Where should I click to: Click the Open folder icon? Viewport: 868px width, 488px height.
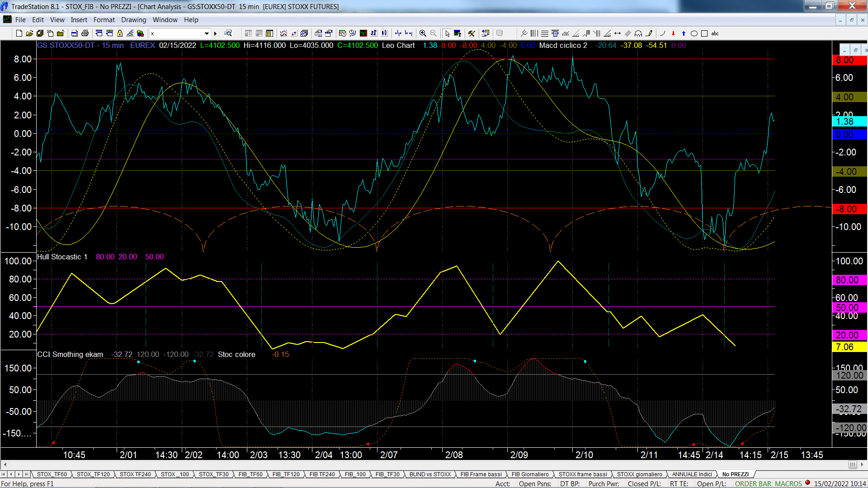coord(29,33)
